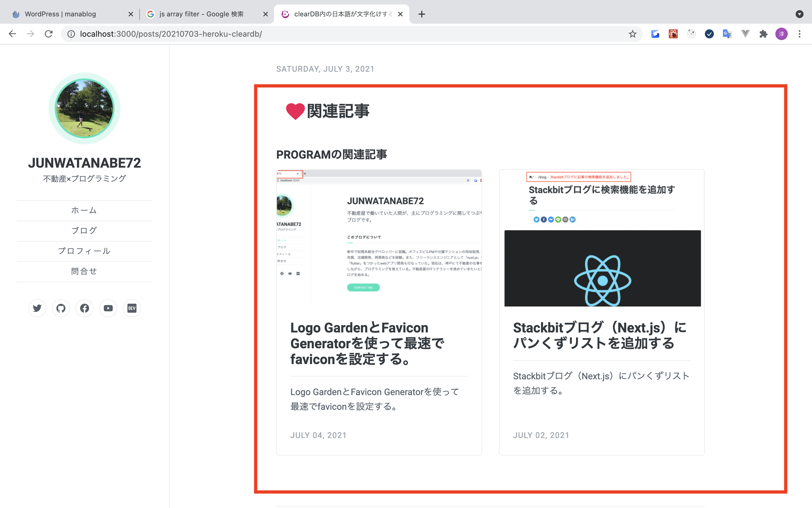Open the tab search dropdown arrow
Image resolution: width=812 pixels, height=508 pixels.
tap(800, 14)
